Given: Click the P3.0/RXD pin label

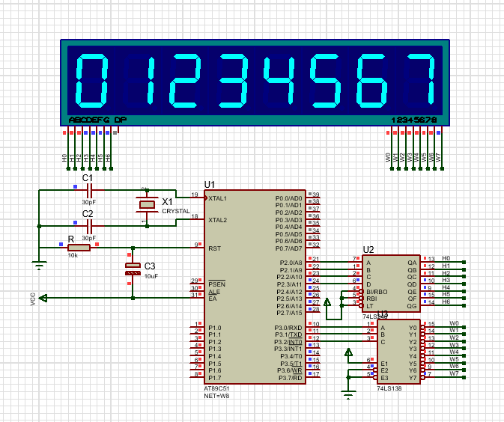Looking at the screenshot, I should tap(288, 328).
